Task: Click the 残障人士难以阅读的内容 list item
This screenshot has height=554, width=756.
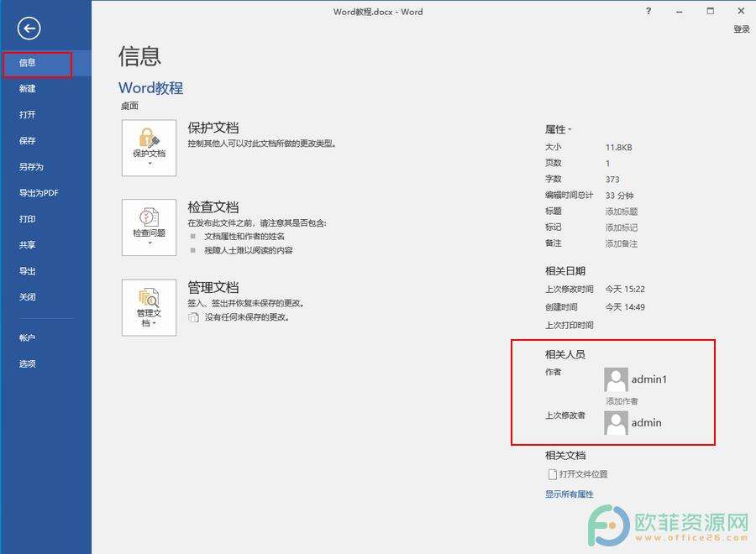Action: (249, 250)
